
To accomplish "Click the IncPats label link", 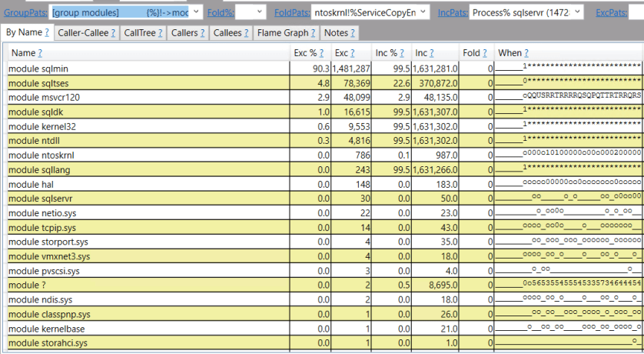I will pos(453,13).
